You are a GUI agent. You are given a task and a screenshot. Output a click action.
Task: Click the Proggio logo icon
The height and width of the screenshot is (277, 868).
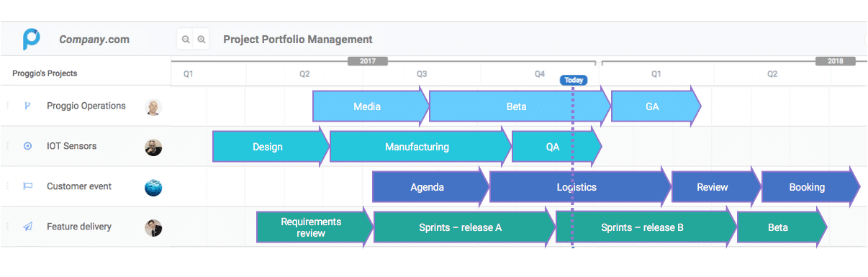coord(31,39)
